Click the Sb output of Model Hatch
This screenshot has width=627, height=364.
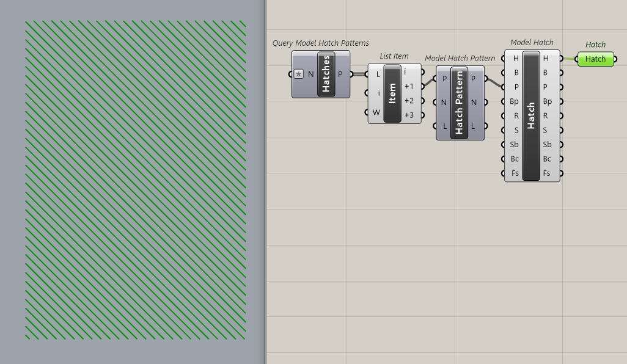point(548,145)
